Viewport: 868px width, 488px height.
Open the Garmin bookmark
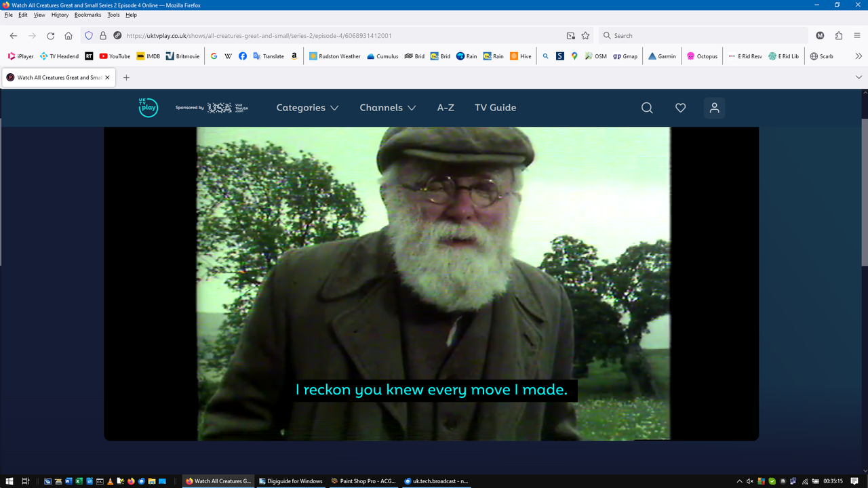pyautogui.click(x=663, y=56)
